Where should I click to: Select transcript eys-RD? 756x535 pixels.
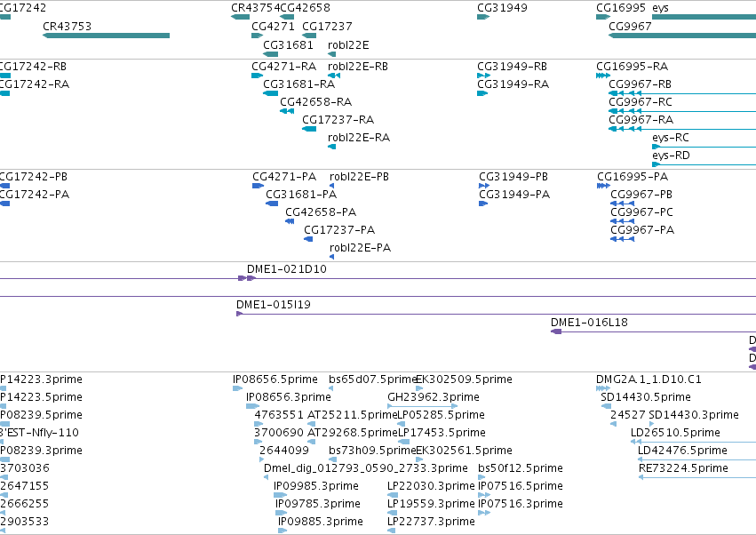pyautogui.click(x=671, y=156)
